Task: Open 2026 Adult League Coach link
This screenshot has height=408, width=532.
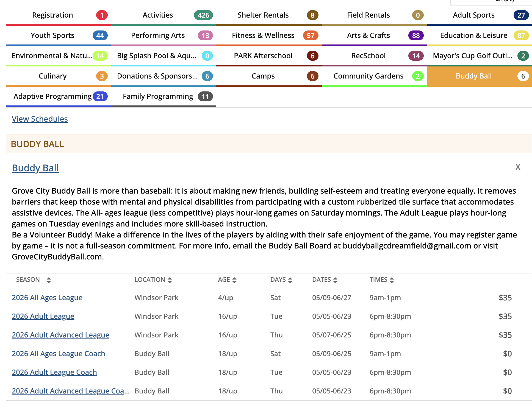Action: tap(54, 372)
